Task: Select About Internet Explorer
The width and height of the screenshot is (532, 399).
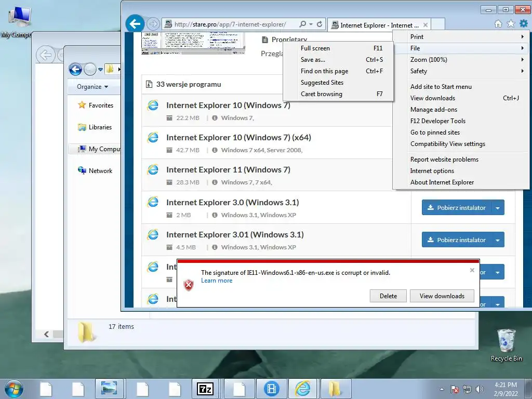Action: (461, 182)
